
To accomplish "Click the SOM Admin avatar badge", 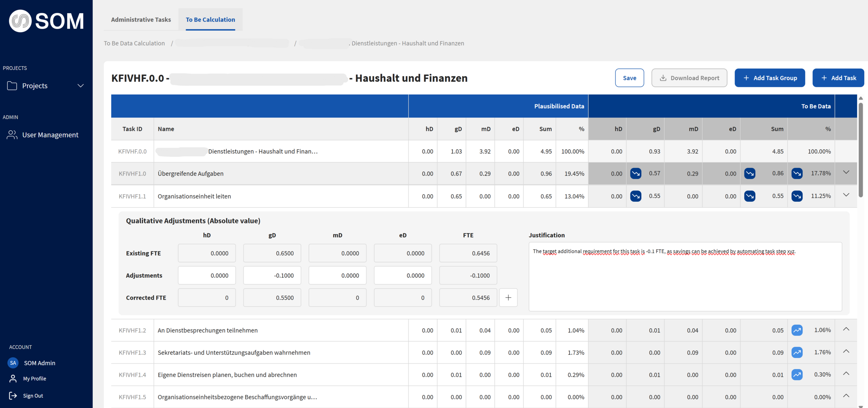I will (13, 363).
